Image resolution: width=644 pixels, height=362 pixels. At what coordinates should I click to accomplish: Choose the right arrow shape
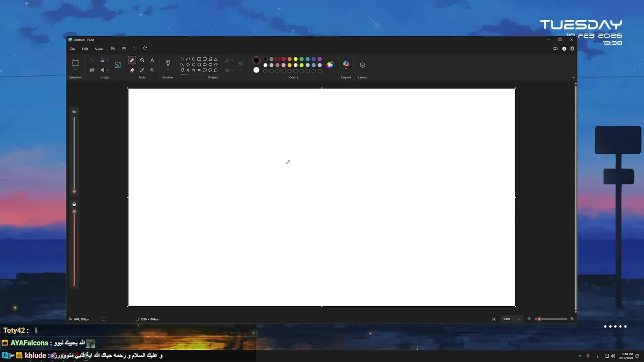coord(205,64)
